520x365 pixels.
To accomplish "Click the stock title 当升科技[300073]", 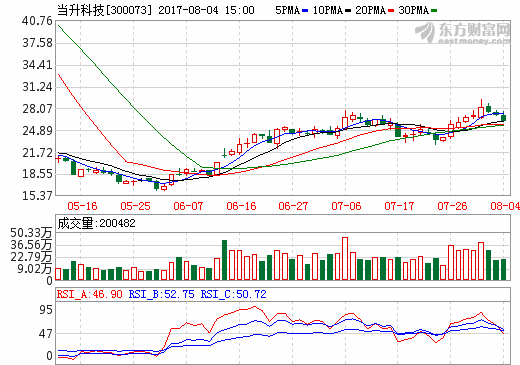I will (x=104, y=10).
